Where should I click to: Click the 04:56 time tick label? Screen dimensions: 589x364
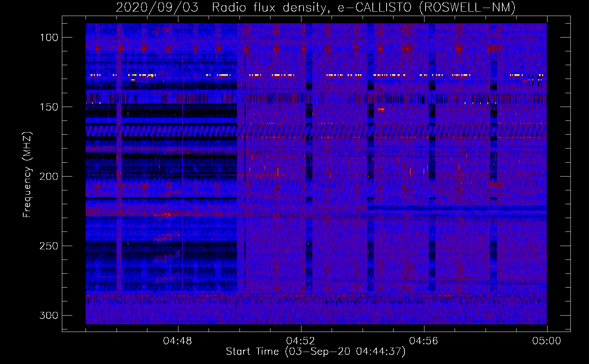(x=424, y=341)
